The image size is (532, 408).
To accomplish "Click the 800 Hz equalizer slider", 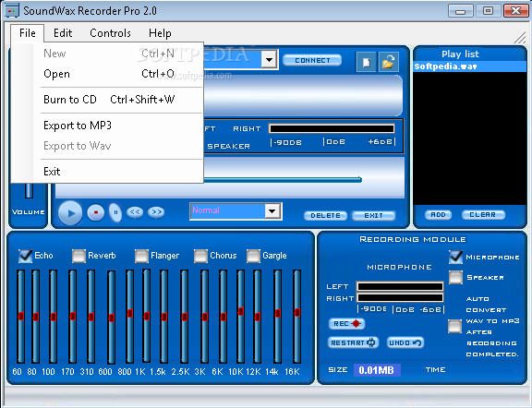I will pos(130,317).
